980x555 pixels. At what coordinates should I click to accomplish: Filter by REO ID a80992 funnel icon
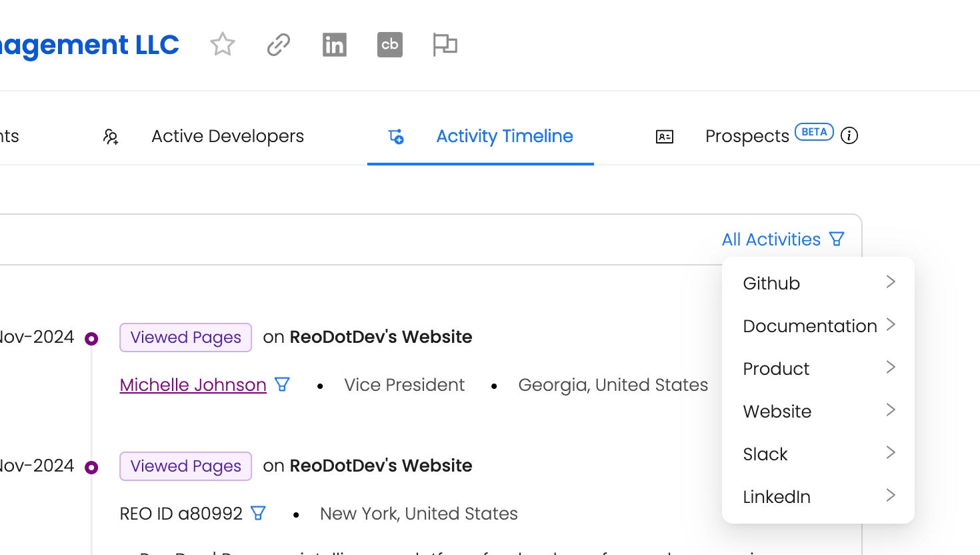[x=258, y=513]
